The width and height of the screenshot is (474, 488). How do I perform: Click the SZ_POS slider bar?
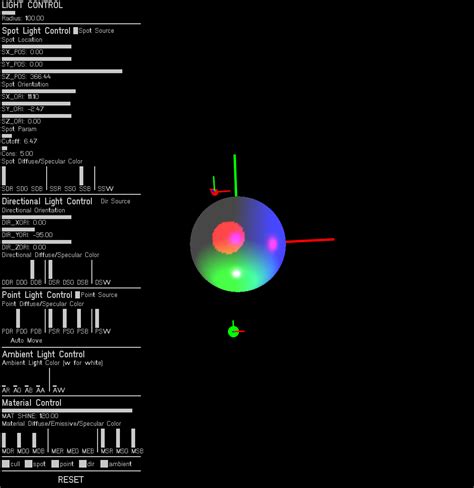(62, 71)
